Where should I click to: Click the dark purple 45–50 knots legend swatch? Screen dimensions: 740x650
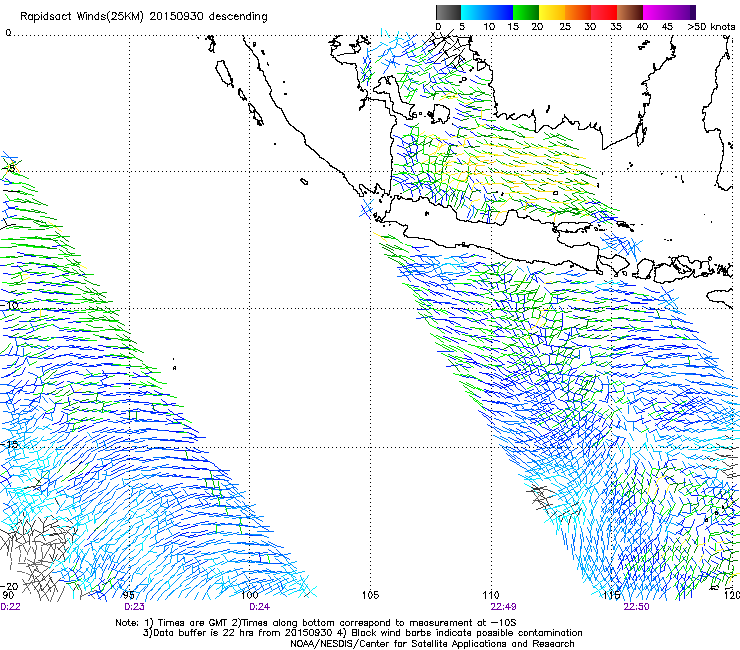tap(682, 12)
